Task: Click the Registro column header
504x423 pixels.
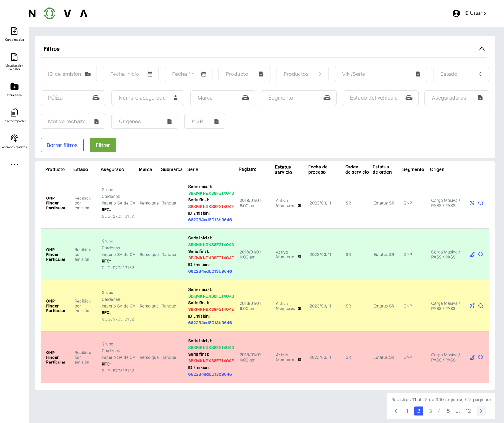Action: 248,169
